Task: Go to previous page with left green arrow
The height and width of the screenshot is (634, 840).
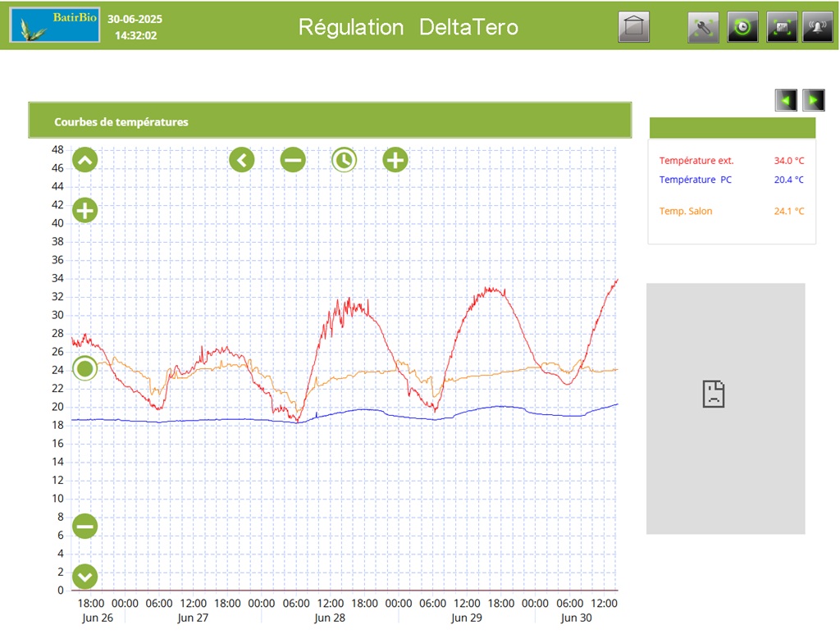Action: [x=786, y=100]
